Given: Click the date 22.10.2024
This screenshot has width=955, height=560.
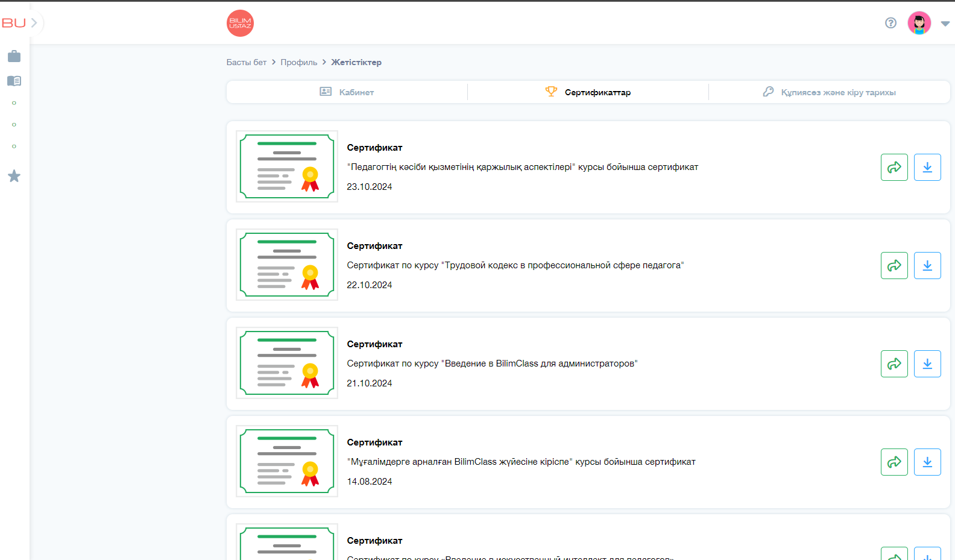Looking at the screenshot, I should (370, 285).
